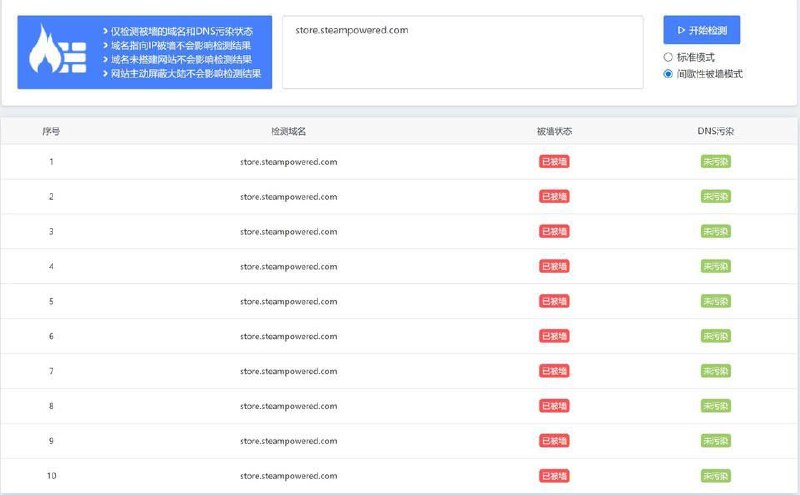Select the 标准模式 radio button
Image resolution: width=800 pixels, height=495 pixels.
pos(668,58)
